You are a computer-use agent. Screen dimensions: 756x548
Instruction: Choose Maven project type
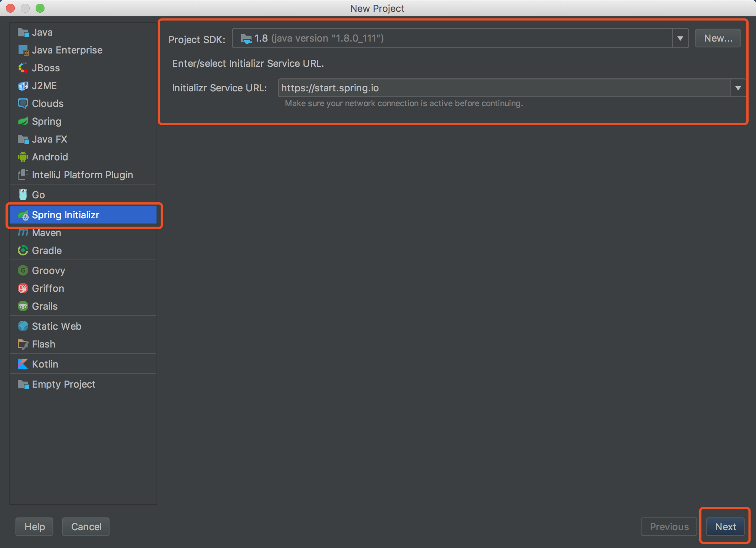tap(46, 233)
